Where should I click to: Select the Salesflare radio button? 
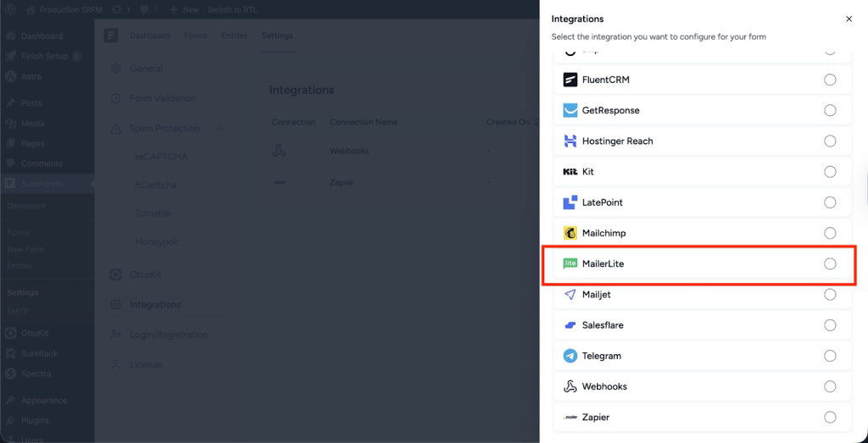pos(830,325)
